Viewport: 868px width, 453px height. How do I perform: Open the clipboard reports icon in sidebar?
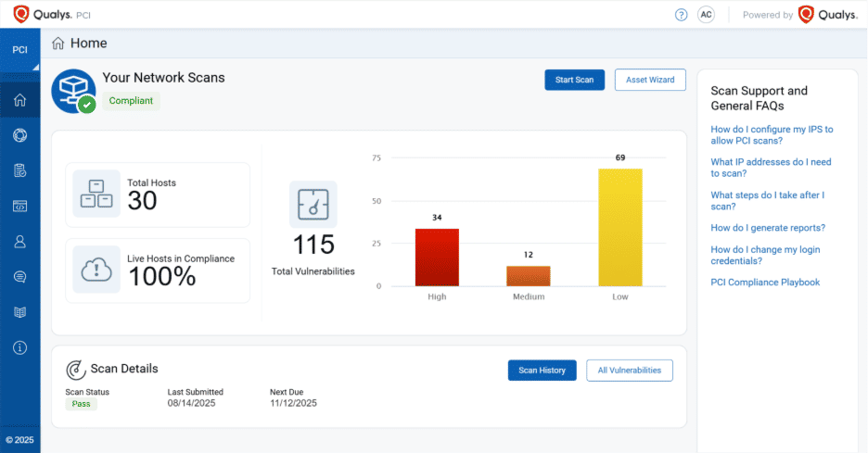(19, 170)
